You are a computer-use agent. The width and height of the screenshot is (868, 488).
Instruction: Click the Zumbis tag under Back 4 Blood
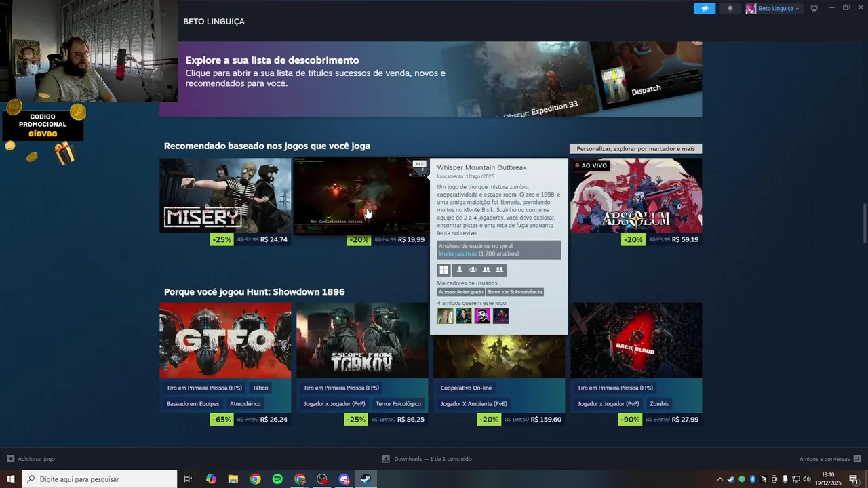659,403
